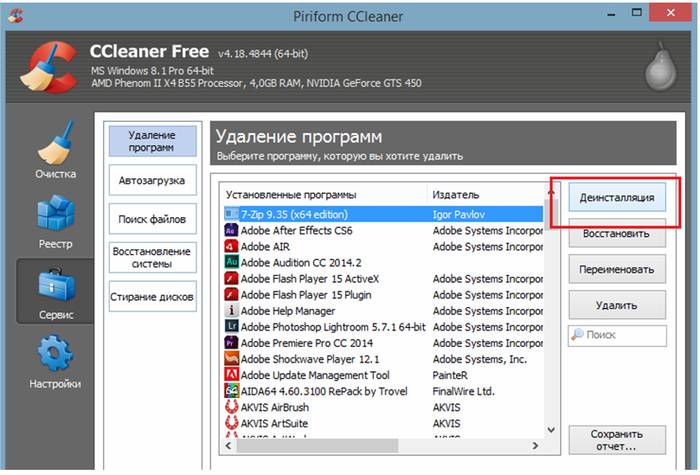The width and height of the screenshot is (700, 475).
Task: Select 7-Zip 9.35 (x64 edition) row
Action: point(383,214)
